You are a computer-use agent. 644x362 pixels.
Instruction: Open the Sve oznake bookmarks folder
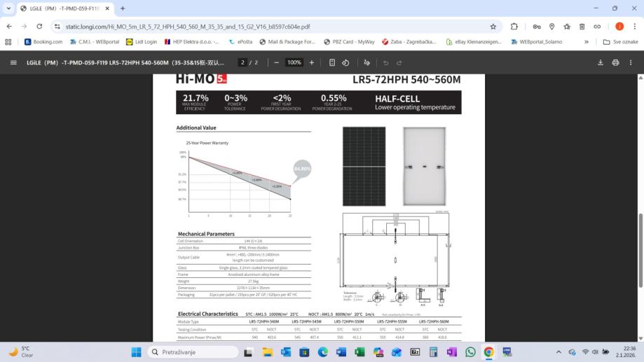tap(621, 42)
